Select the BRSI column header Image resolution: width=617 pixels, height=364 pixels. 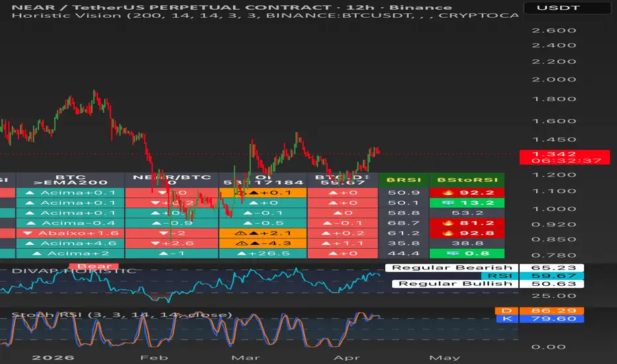pos(404,180)
